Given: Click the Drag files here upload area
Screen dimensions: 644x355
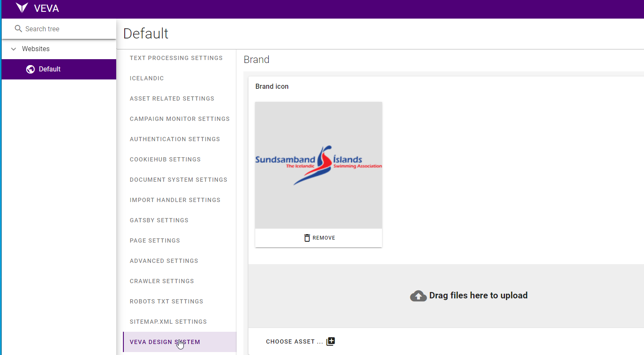Looking at the screenshot, I should click(x=446, y=296).
